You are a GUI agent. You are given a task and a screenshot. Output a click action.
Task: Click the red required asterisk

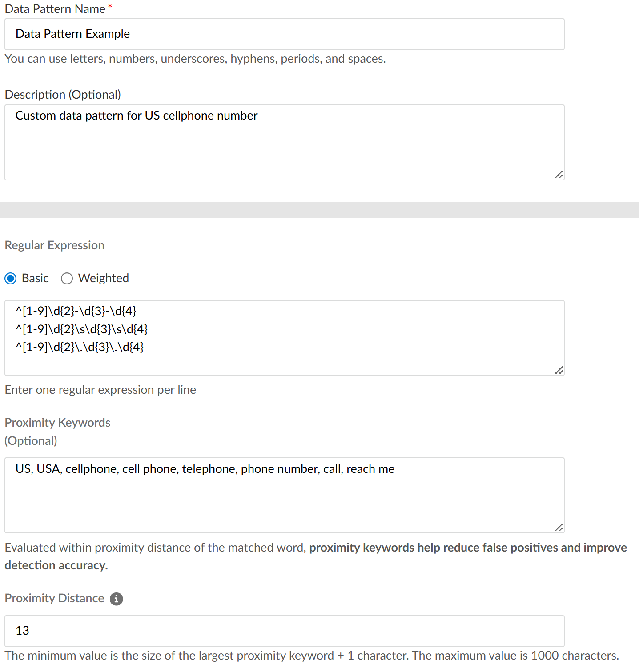(110, 7)
